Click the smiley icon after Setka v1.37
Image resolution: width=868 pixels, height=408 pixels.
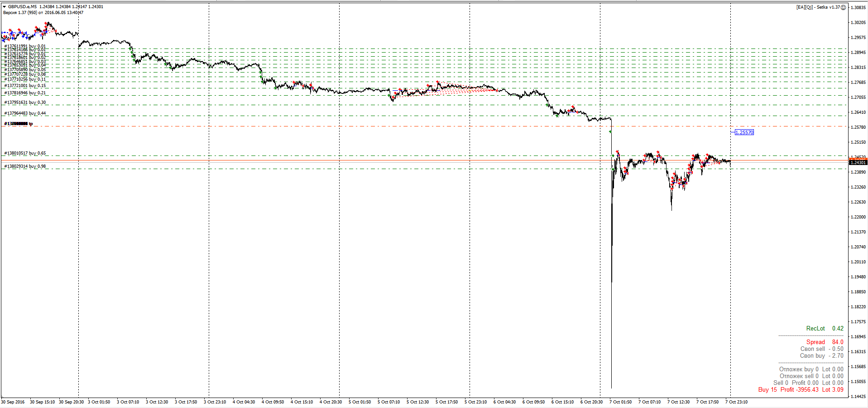coord(843,7)
